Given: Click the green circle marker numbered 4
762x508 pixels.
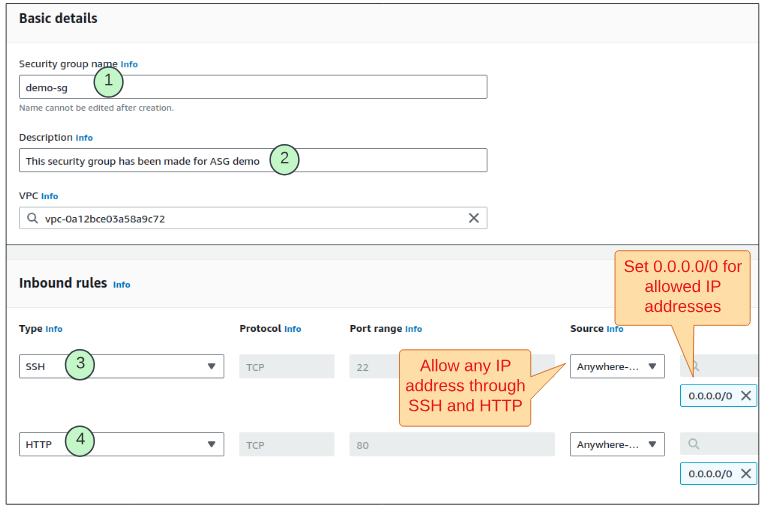Looking at the screenshot, I should click(x=80, y=441).
